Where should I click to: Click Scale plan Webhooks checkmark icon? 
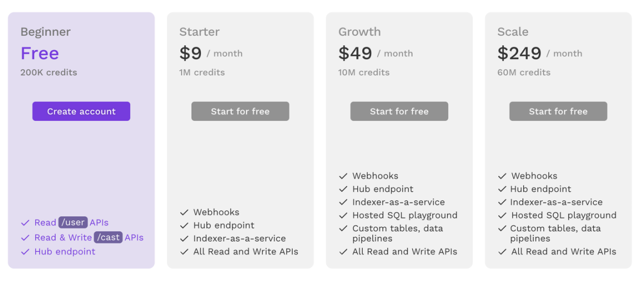click(x=502, y=176)
